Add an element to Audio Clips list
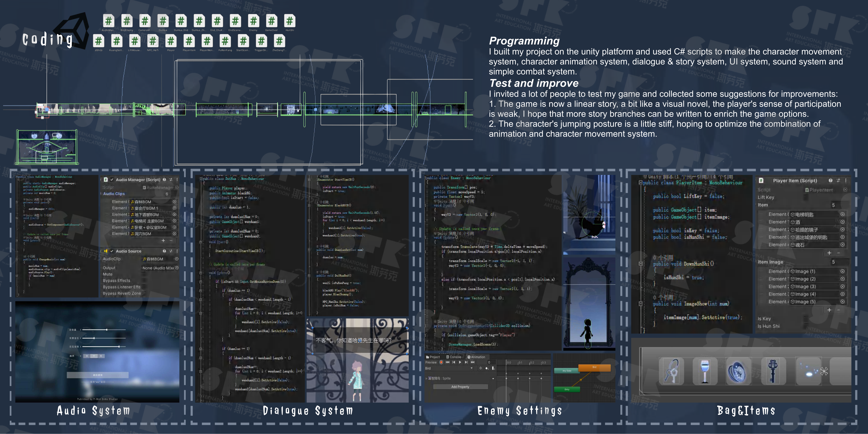 163,241
